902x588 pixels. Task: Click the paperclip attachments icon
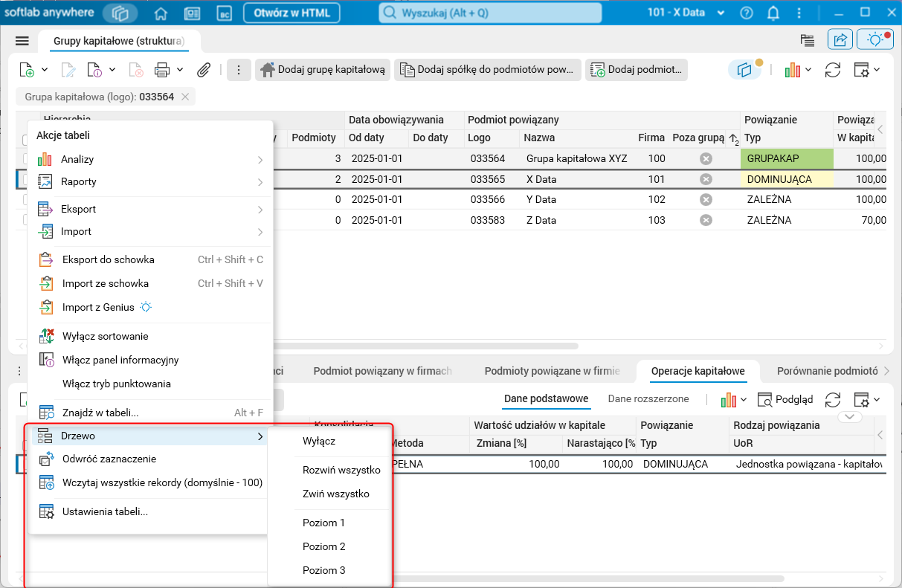click(203, 70)
